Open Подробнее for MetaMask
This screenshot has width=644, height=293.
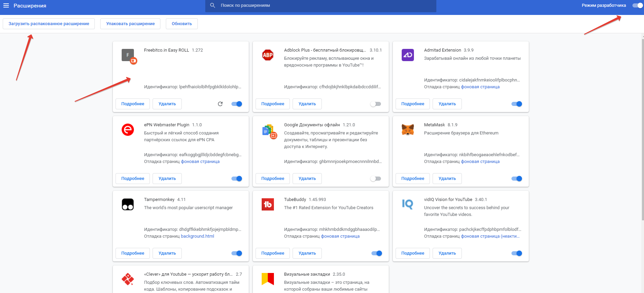pyautogui.click(x=413, y=179)
